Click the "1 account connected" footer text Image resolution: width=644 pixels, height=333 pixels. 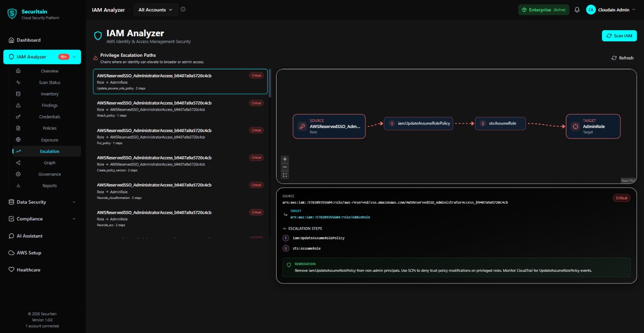tap(42, 326)
